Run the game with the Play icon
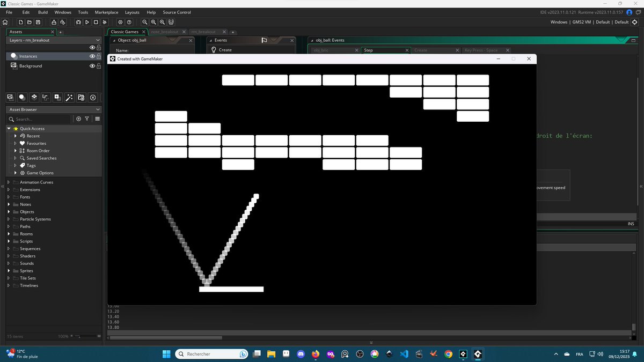Screen dimensions: 644x362 click(87, 22)
